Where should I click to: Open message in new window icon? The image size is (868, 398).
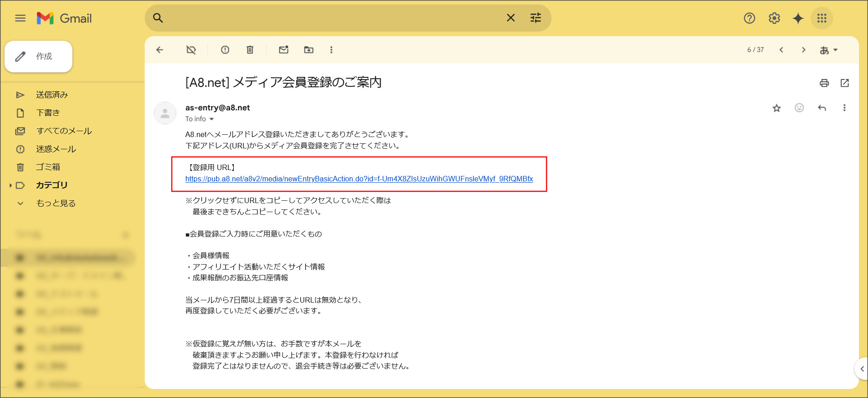tap(845, 83)
